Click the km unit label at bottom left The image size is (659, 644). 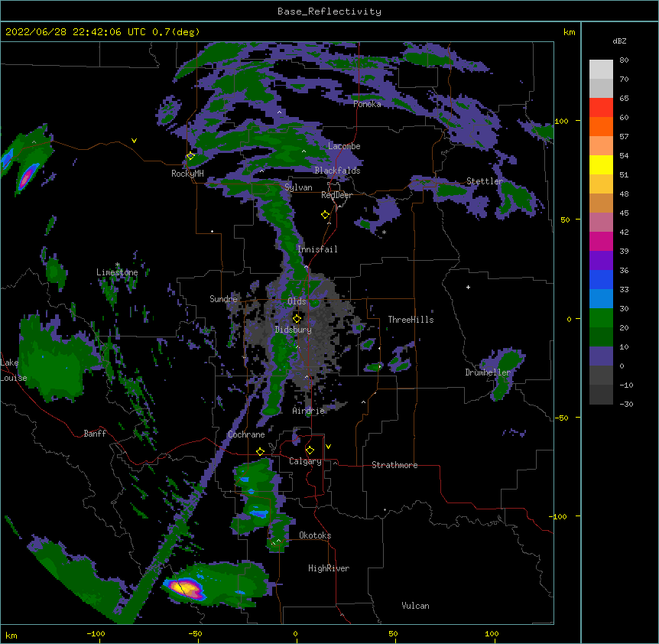11,635
